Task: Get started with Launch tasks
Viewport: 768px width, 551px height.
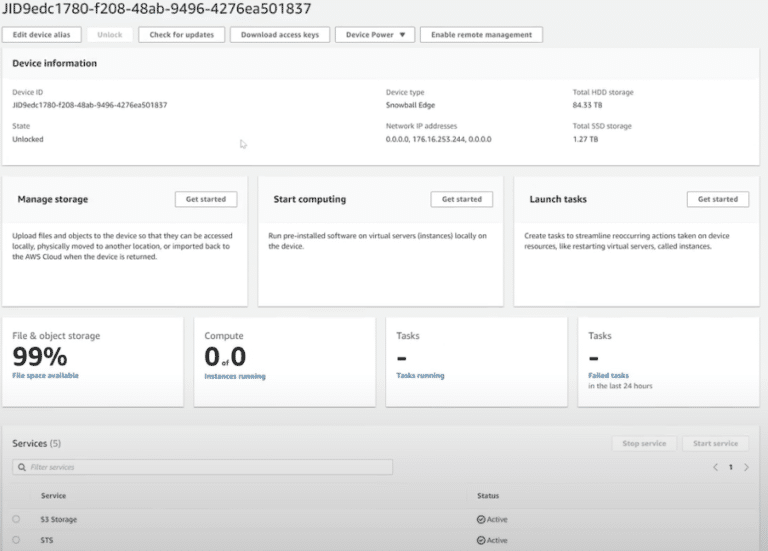Action: click(718, 199)
